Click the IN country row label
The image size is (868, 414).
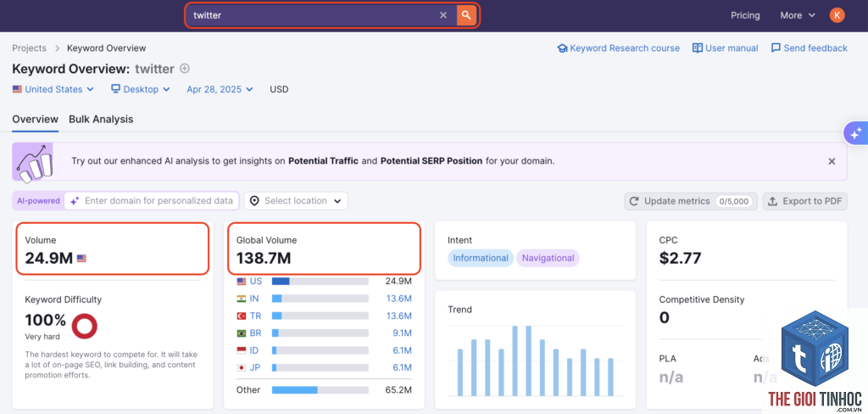point(254,299)
